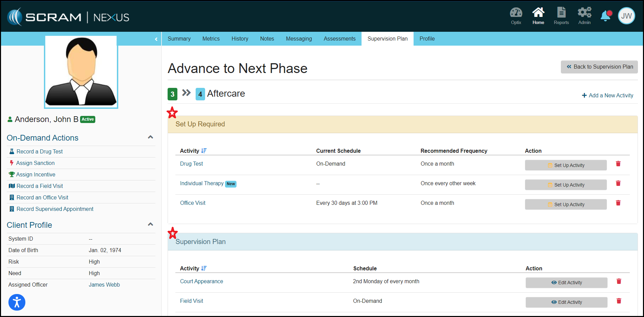Screen dimensions: 644x317
Task: Open the notifications bell
Action: (605, 16)
